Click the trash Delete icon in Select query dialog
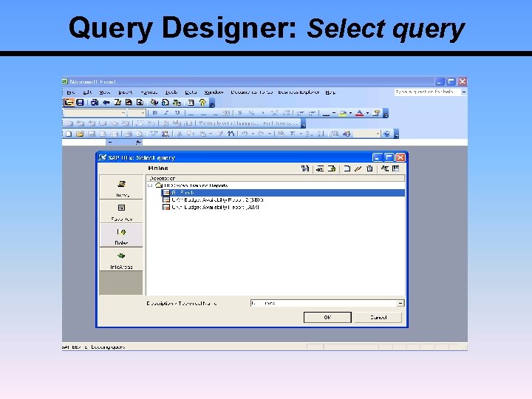Viewport: 532px width, 399px height. click(370, 168)
